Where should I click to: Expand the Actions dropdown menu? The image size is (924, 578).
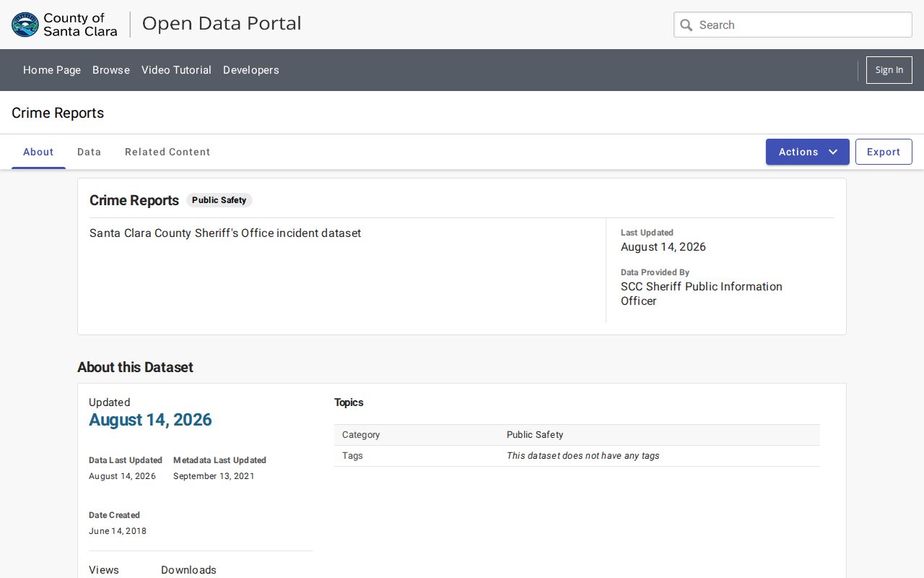click(808, 152)
